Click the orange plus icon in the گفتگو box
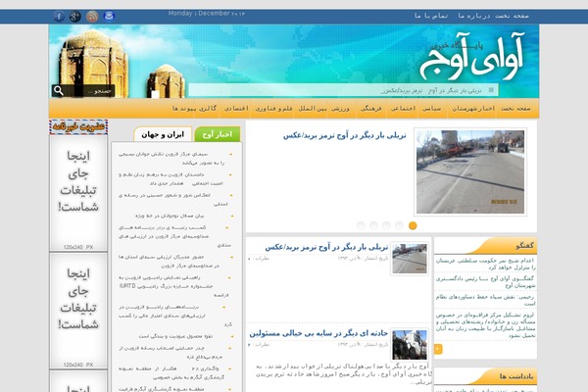588x392 pixels. pyautogui.click(x=438, y=349)
